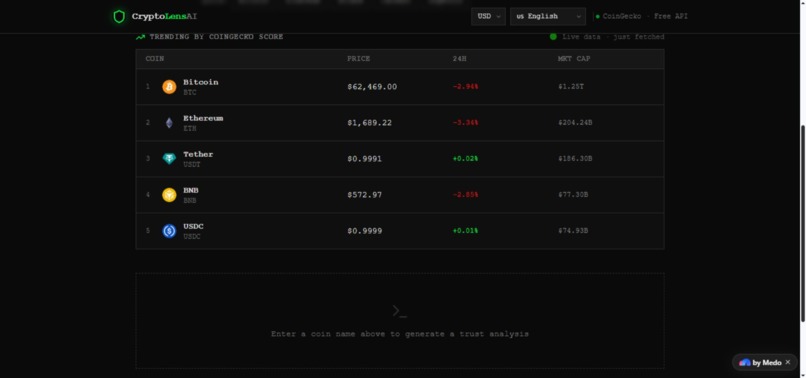
Task: Sort by the 24H column header
Action: [460, 59]
